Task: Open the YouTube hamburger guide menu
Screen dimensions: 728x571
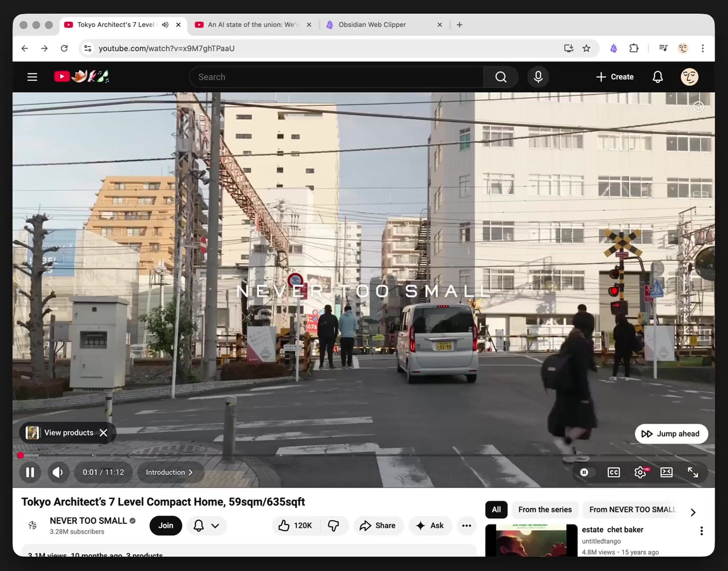Action: tap(32, 77)
